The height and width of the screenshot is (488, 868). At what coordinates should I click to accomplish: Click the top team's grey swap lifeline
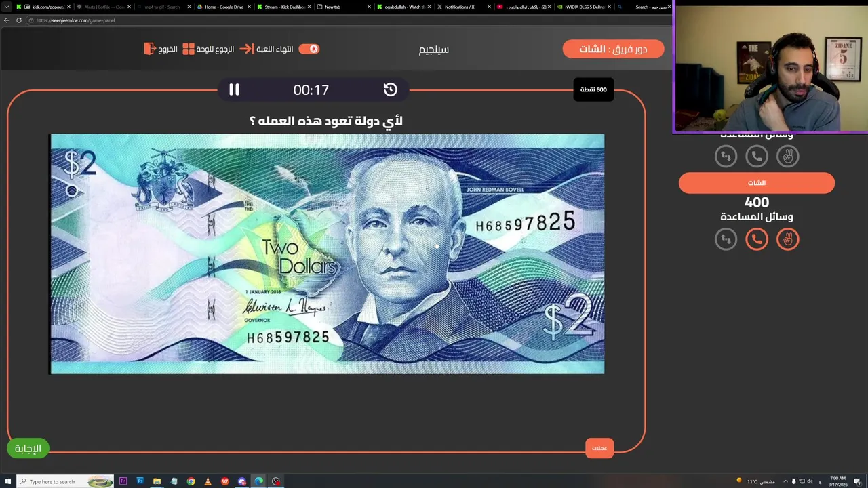pos(726,156)
